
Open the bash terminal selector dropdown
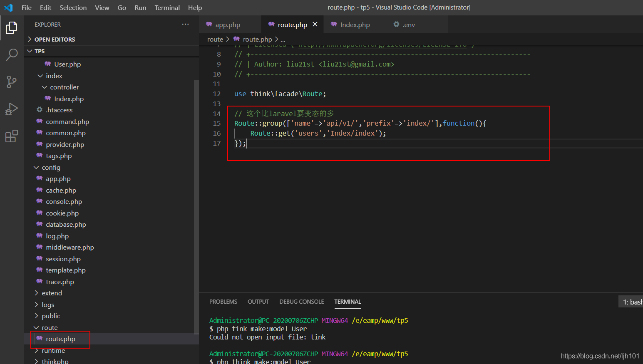coord(631,302)
